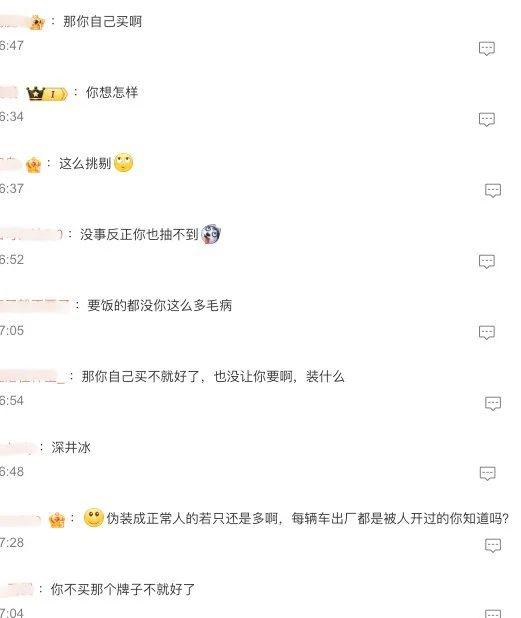Click husky dog emoji in comment
The image size is (521, 618).
210,234
